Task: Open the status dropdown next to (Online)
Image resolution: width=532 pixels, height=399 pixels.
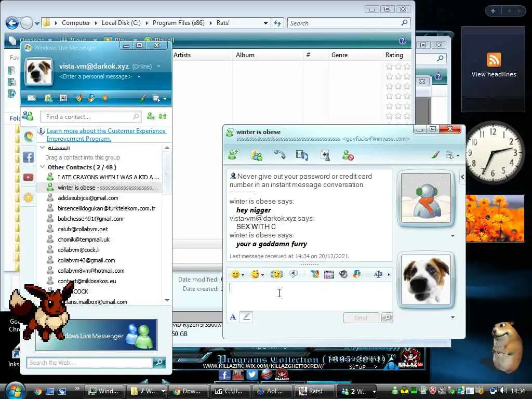Action: click(x=159, y=66)
